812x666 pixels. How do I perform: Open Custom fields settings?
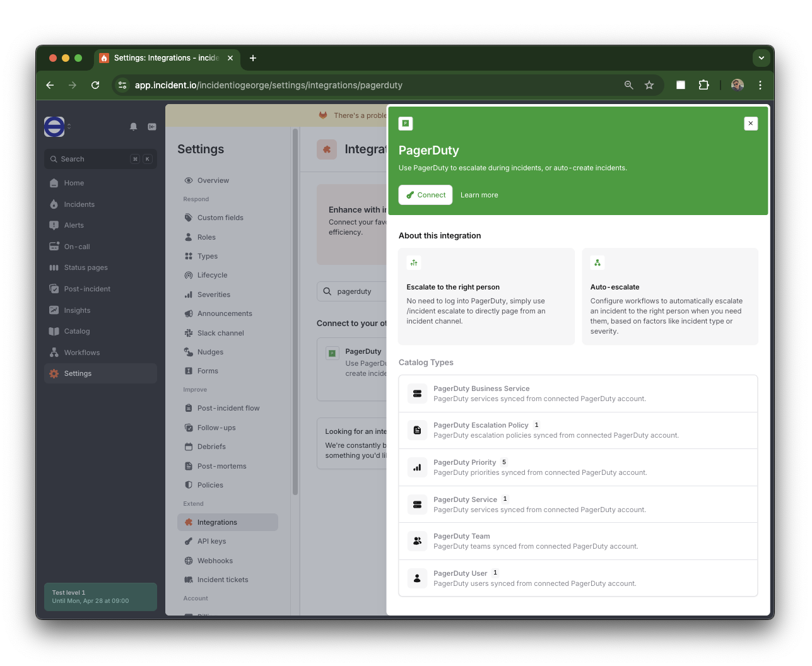(228, 218)
